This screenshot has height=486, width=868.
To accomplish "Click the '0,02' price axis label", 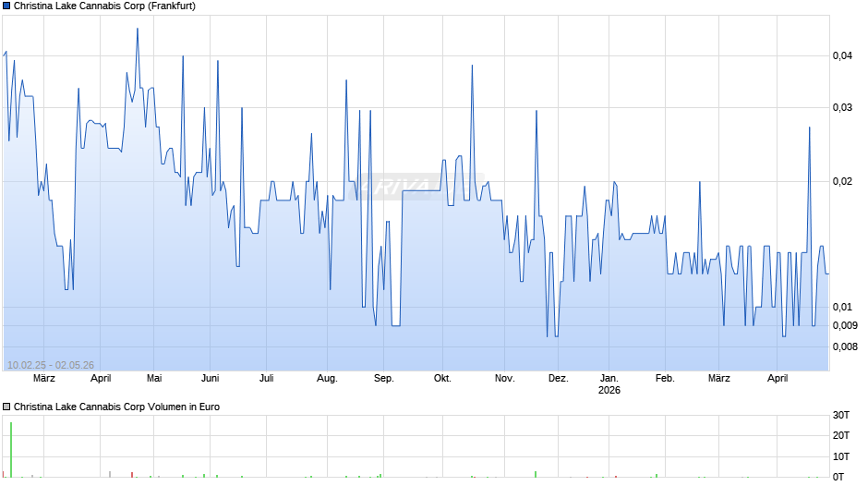I will pyautogui.click(x=842, y=181).
